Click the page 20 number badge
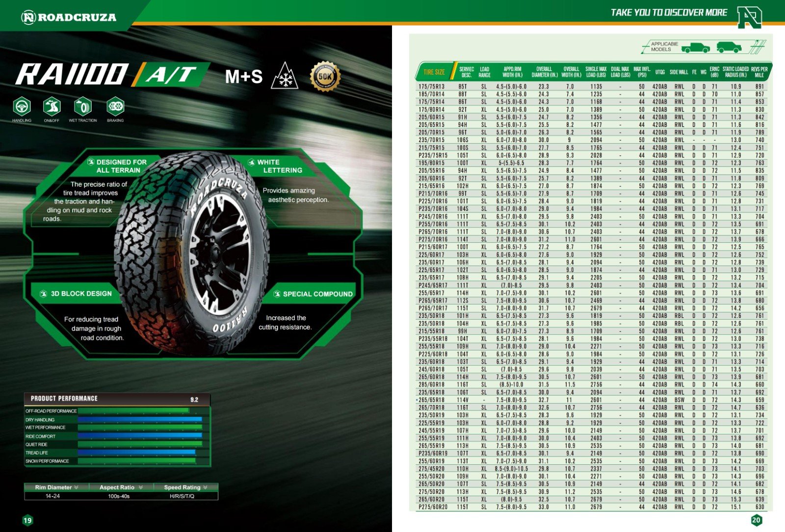 tap(756, 520)
